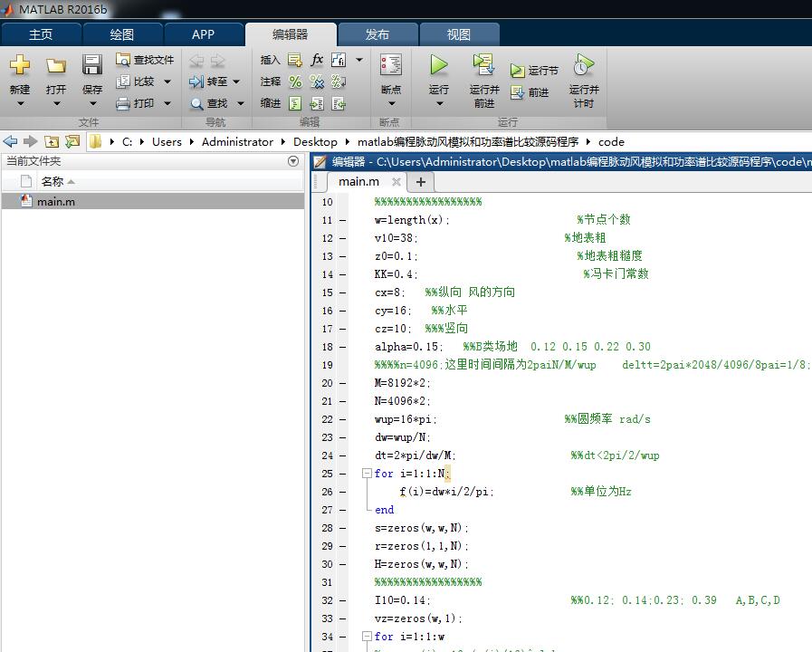The image size is (812, 652).
Task: Click Desktop in the folder path
Action: [315, 142]
